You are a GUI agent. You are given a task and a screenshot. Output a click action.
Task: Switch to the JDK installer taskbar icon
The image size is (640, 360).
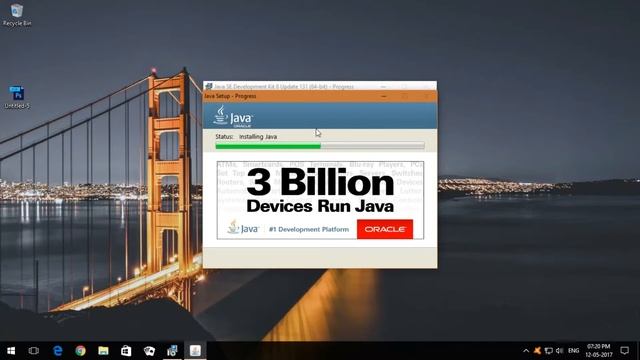tap(172, 351)
